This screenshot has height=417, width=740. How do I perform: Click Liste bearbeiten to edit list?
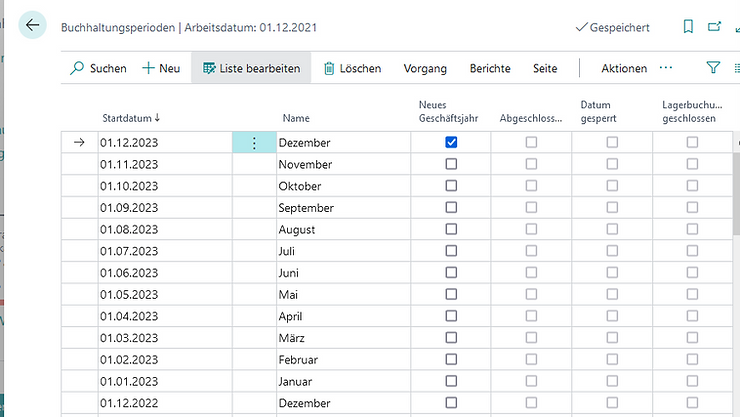coord(251,68)
